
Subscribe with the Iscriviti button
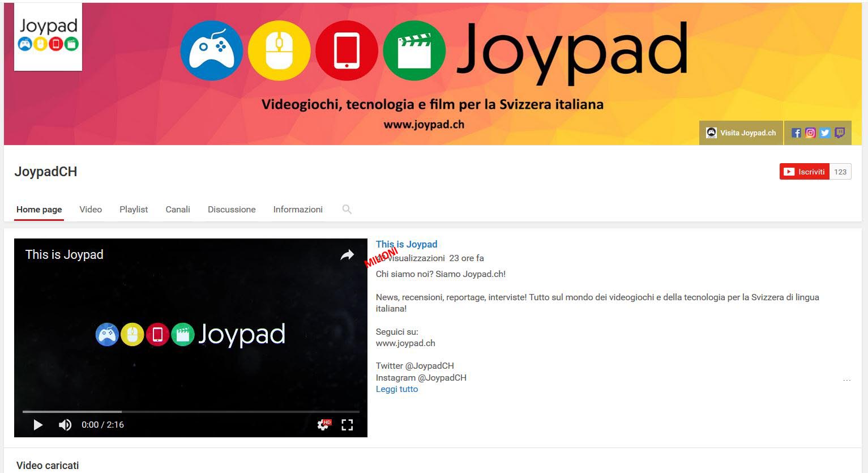[805, 172]
